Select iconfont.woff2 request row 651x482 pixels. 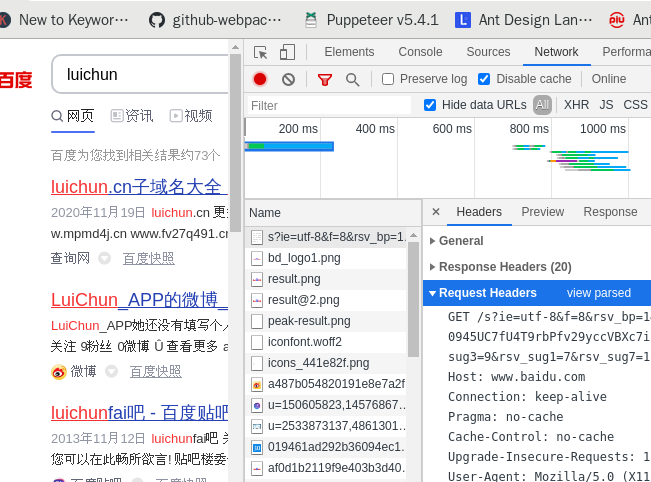pos(326,342)
